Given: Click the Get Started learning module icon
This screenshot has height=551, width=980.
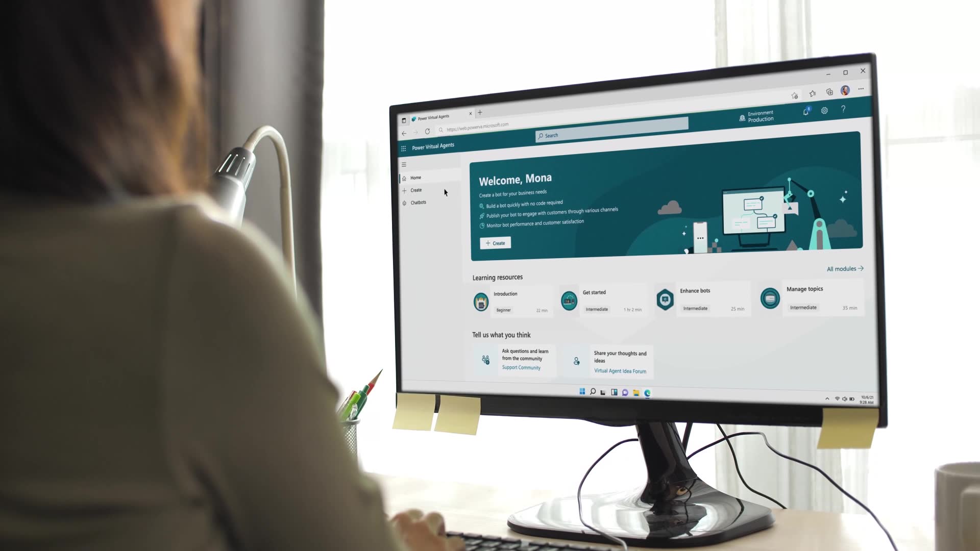Looking at the screenshot, I should tap(569, 300).
